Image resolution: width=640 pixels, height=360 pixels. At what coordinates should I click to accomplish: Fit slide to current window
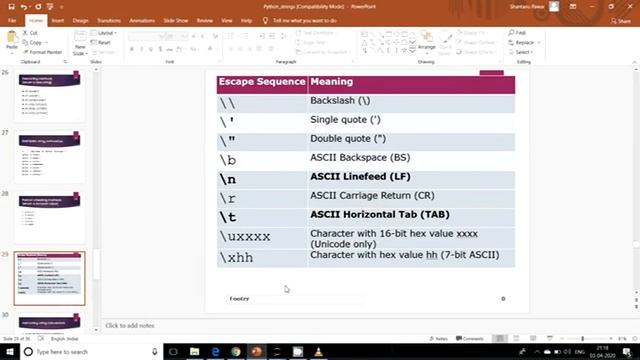[635, 338]
